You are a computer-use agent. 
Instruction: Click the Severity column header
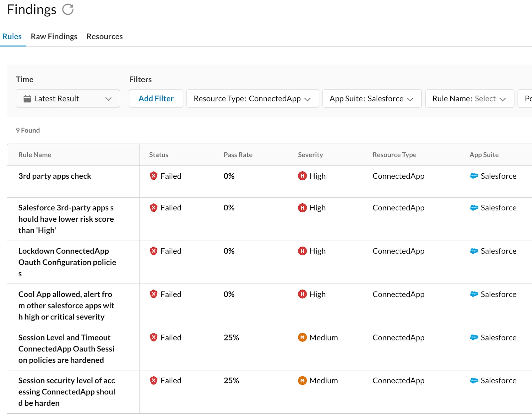[310, 155]
